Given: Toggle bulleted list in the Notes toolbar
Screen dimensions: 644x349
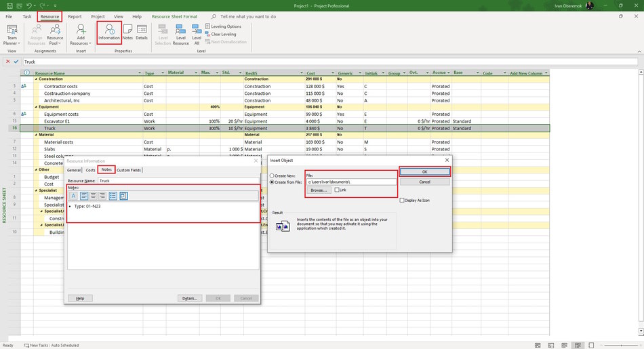Looking at the screenshot, I should pos(113,196).
